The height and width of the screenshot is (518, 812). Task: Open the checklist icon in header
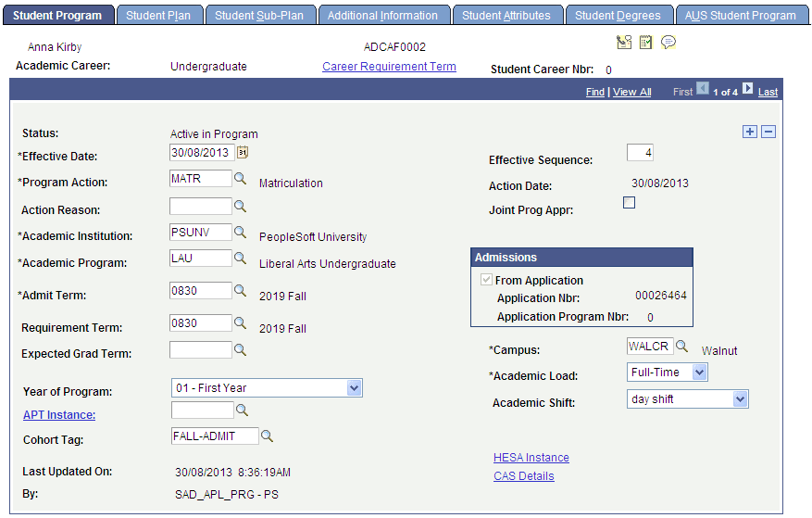tap(645, 43)
